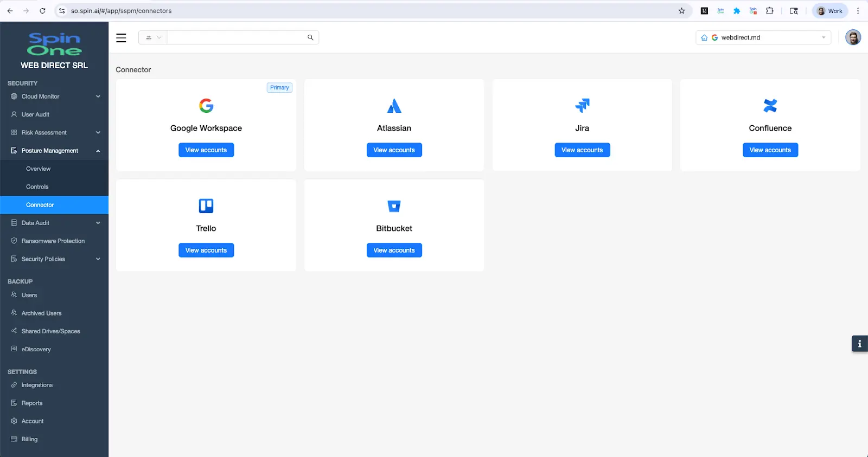Screen dimensions: 868x457
Task: Click the Shared Drives share icon
Action: pos(14,331)
